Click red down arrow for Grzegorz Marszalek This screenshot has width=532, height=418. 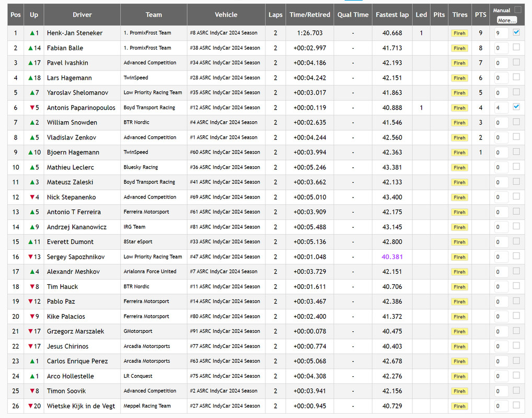(30, 331)
